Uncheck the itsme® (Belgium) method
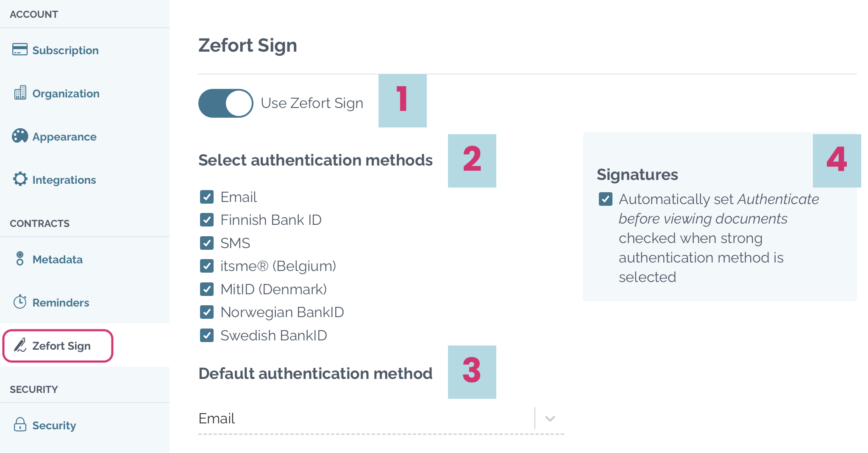Screen dimensions: 868x453 (206, 266)
